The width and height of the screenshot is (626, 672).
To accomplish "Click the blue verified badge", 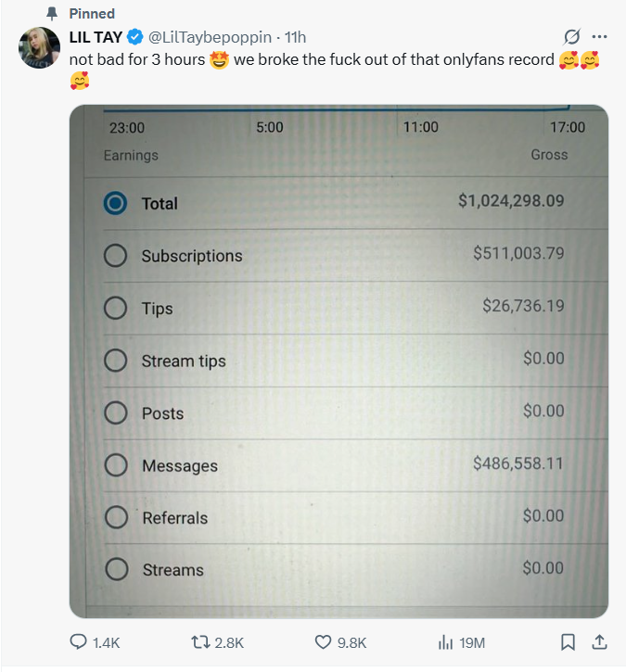I will 134,37.
